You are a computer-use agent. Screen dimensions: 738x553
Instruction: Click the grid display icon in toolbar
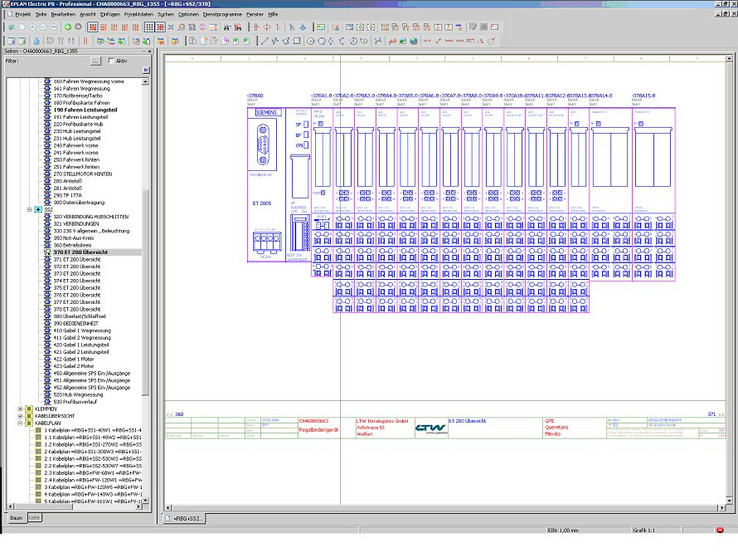[x=149, y=27]
